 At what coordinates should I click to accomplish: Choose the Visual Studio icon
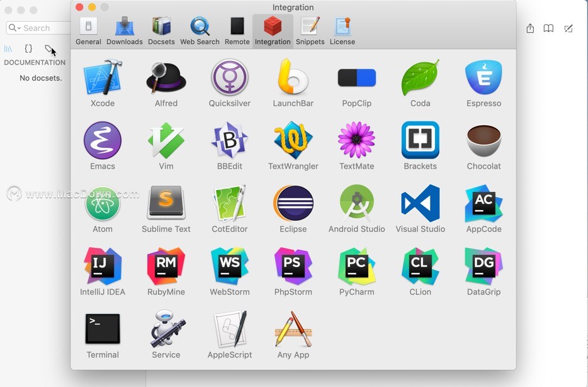[420, 203]
